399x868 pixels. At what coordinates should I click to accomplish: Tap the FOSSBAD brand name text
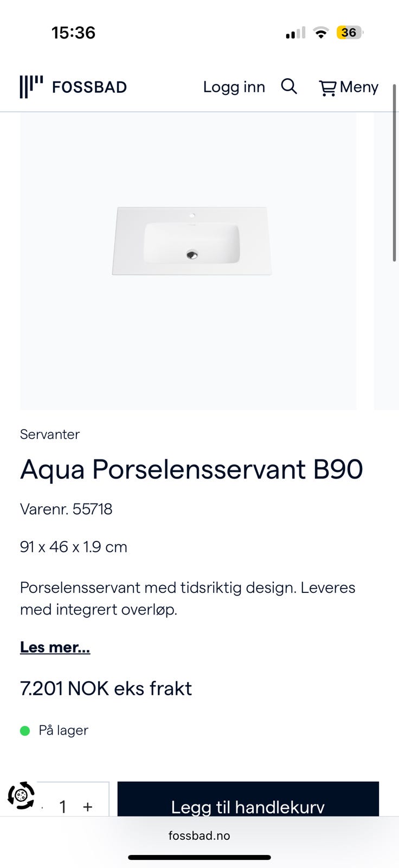pyautogui.click(x=89, y=87)
